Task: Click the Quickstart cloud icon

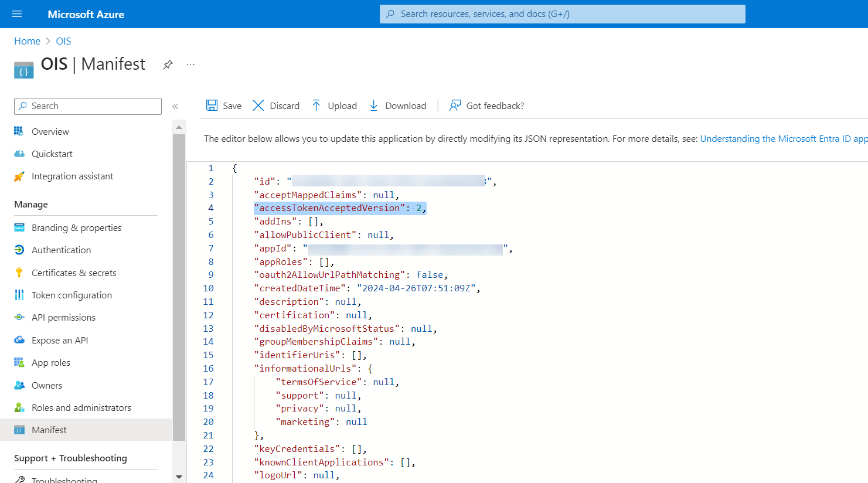Action: click(19, 154)
